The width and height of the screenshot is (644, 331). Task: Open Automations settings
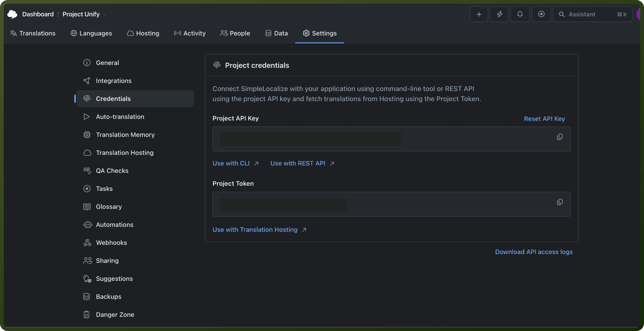135,225
